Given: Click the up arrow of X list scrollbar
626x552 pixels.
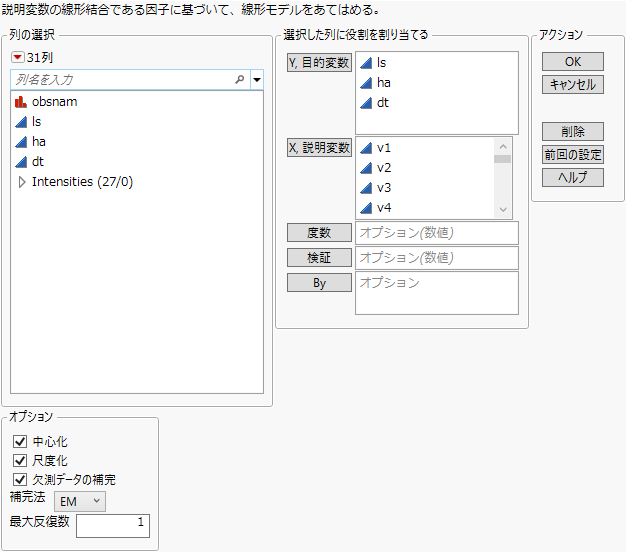Looking at the screenshot, I should point(503,146).
